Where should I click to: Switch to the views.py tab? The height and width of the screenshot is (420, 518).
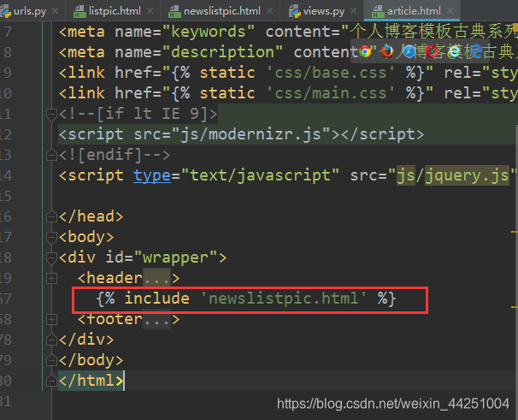click(x=322, y=11)
